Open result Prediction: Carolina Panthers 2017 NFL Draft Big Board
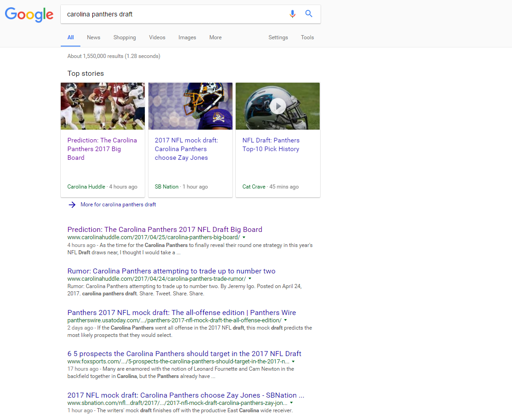 coord(164,230)
